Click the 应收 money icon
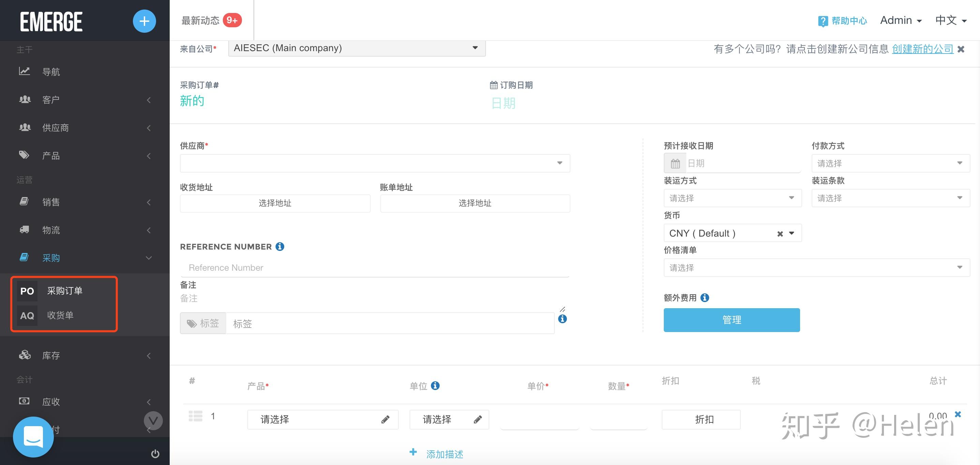Screen dimensions: 980x465 (x=24, y=401)
